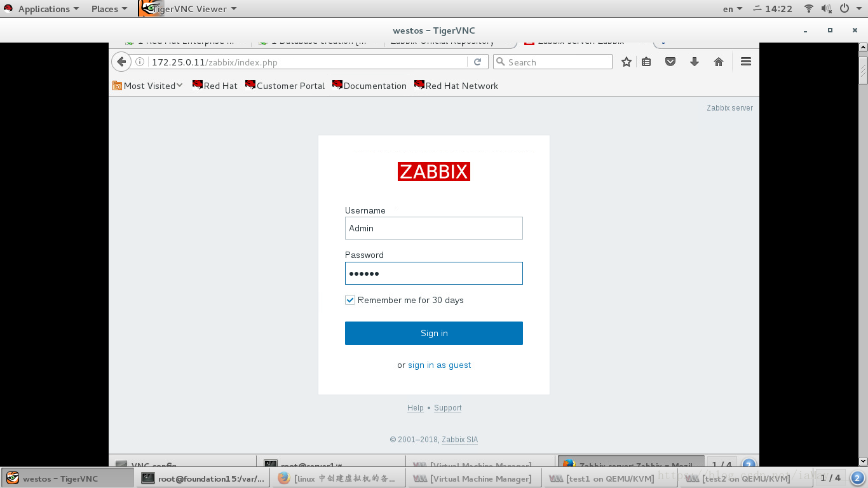868x488 pixels.
Task: Toggle Remember me for 30 days checkbox
Action: 349,300
